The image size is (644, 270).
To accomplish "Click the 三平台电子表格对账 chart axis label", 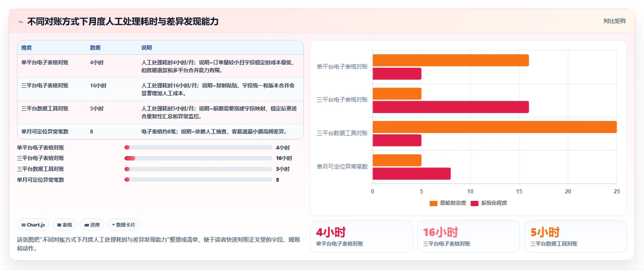I will [342, 100].
